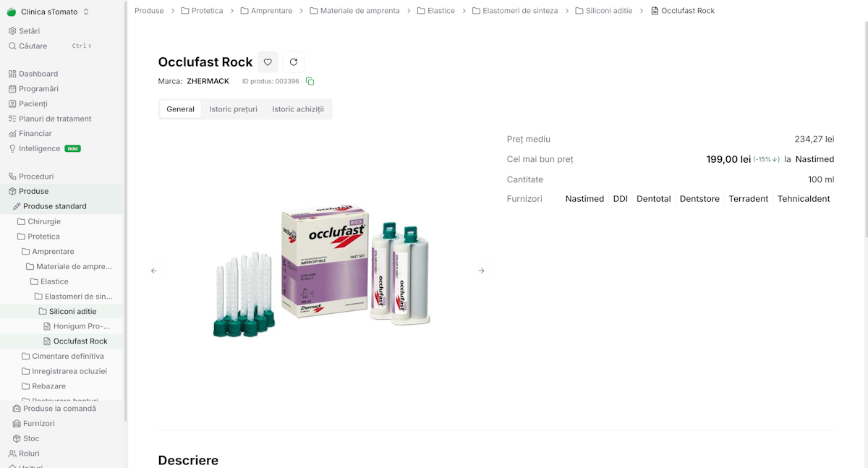868x468 pixels.
Task: Select the Proceduri sidebar icon
Action: click(x=12, y=176)
